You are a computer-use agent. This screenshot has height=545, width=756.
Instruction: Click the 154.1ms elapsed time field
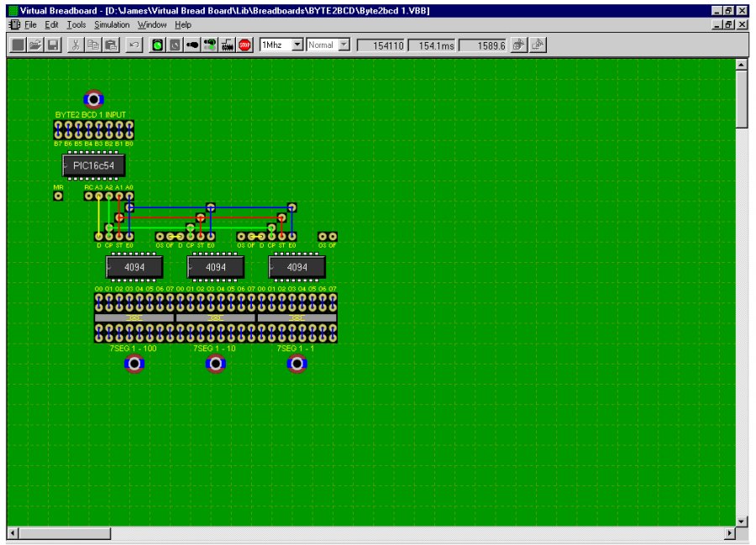click(x=432, y=46)
